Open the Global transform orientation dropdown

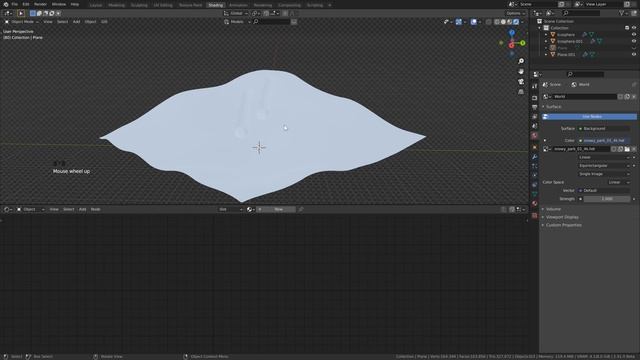[x=236, y=13]
